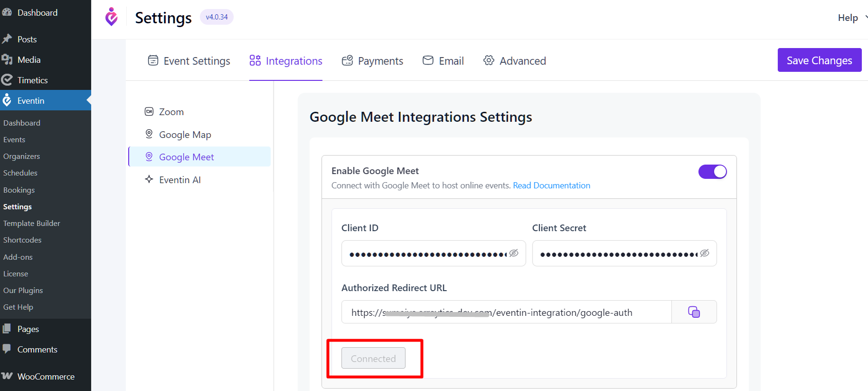Viewport: 868px width, 391px height.
Task: Click the WooCommerce logo icon
Action: click(7, 376)
